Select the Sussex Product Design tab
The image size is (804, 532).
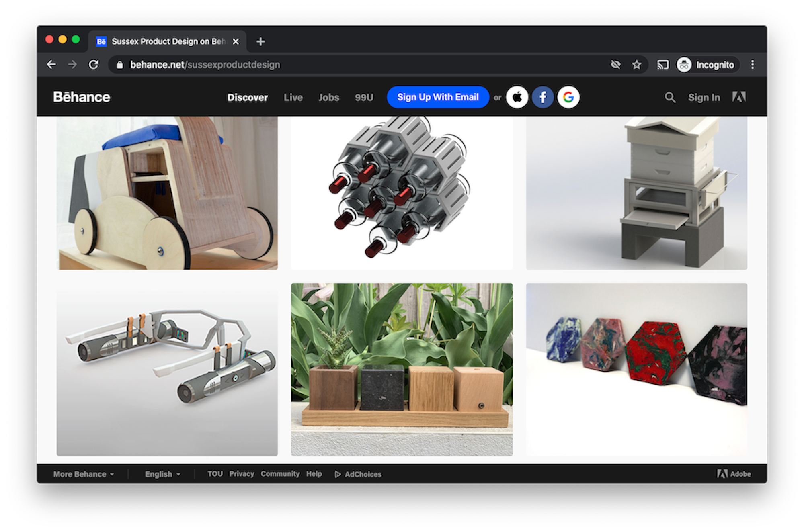(167, 41)
